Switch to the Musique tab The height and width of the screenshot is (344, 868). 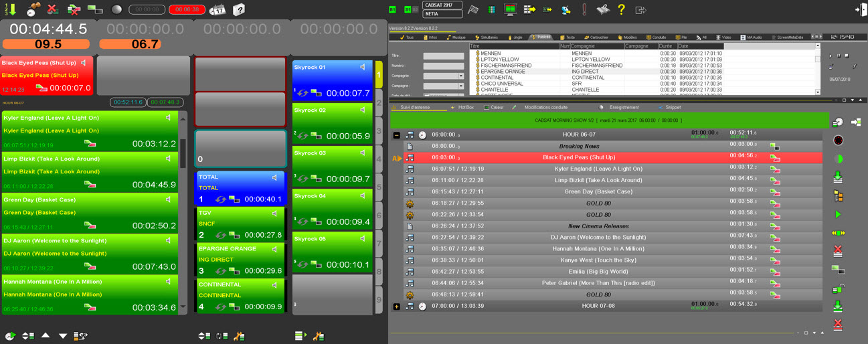click(x=456, y=37)
